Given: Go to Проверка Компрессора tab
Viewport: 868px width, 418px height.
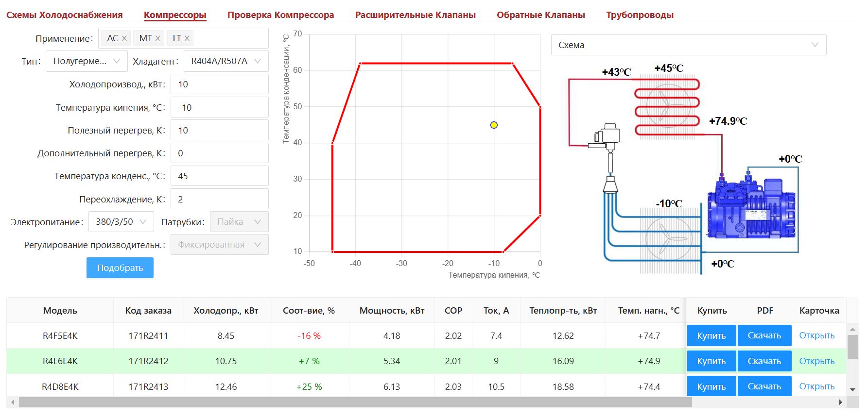Looking at the screenshot, I should 281,15.
